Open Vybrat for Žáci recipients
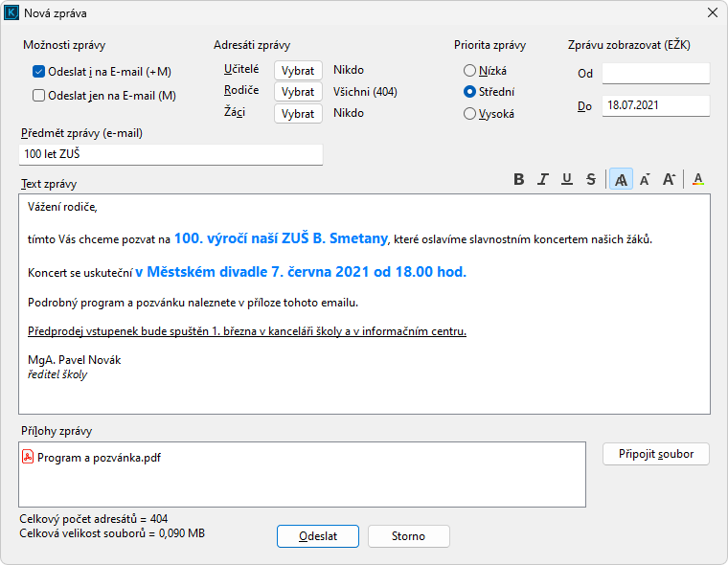Image resolution: width=728 pixels, height=565 pixels. coord(298,114)
